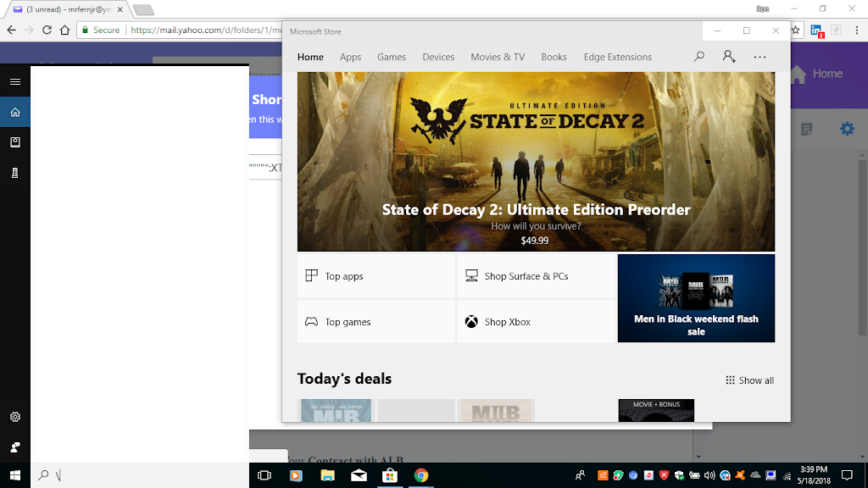Screen dimensions: 868x488
Task: Click the Shop Surface & PCs tile
Action: pos(536,276)
